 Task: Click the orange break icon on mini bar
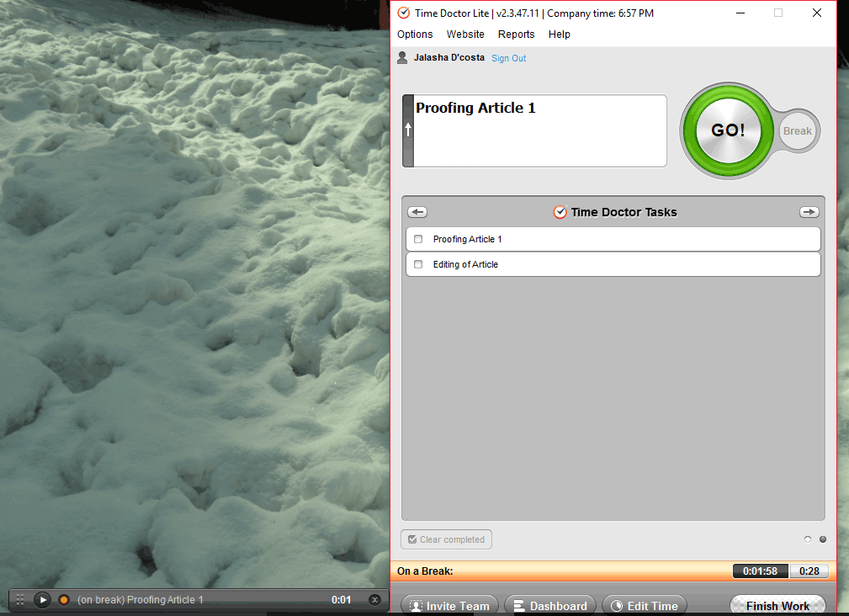coord(64,600)
